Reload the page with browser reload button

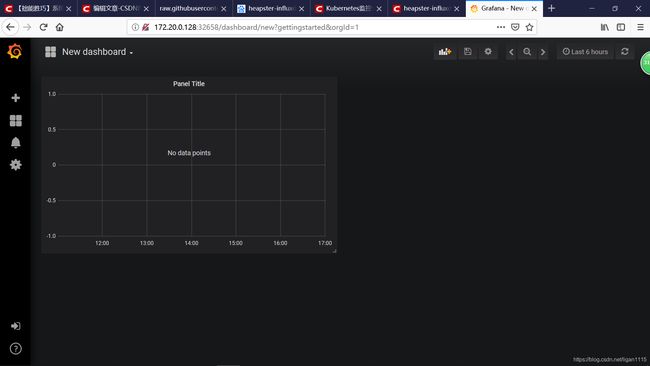click(x=44, y=27)
